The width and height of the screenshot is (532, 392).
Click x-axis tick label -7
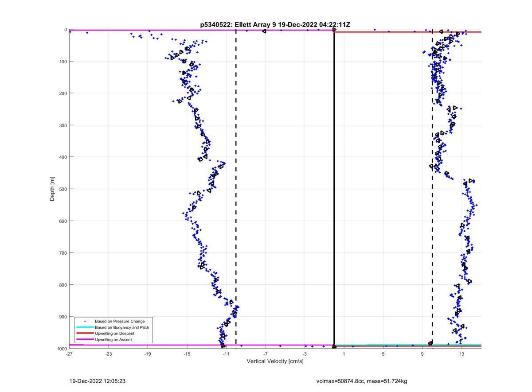click(265, 354)
